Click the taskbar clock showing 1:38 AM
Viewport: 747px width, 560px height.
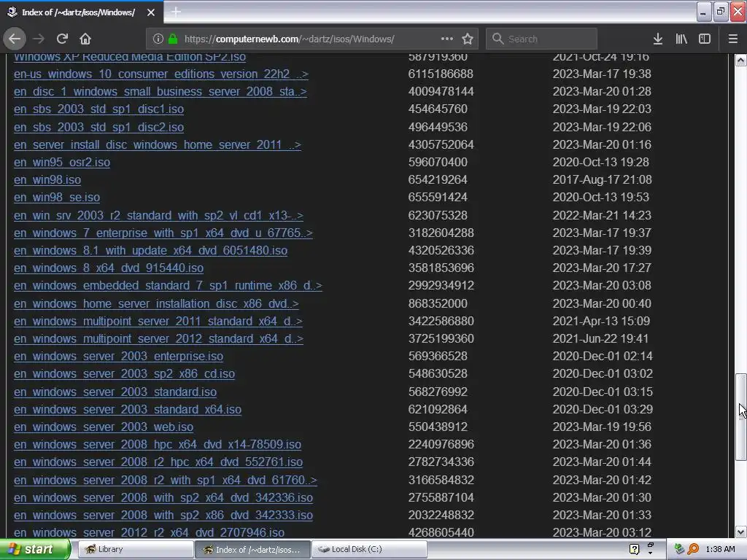(x=720, y=549)
